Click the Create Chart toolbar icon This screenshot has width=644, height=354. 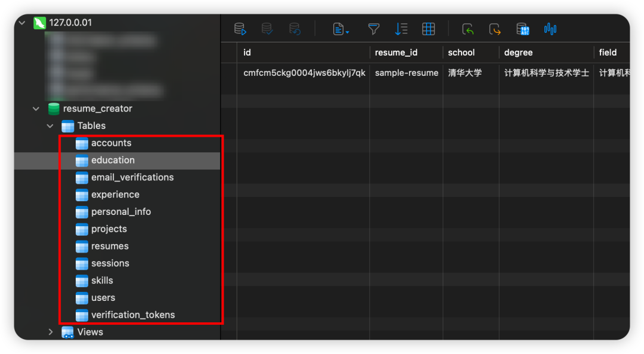(550, 29)
